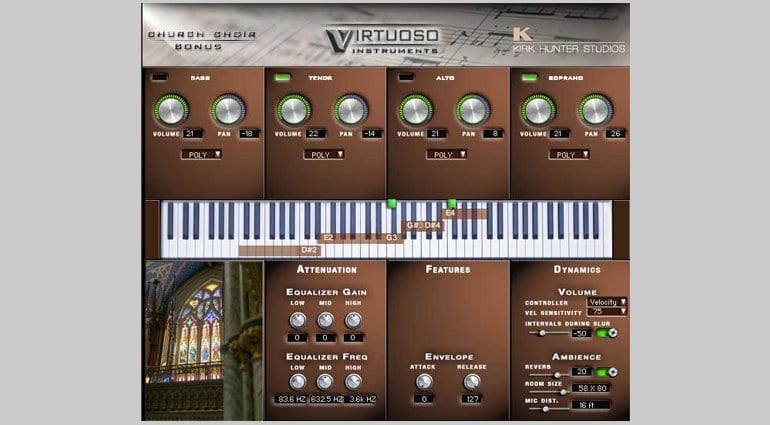Click the Tenor volume knob

coord(294,110)
